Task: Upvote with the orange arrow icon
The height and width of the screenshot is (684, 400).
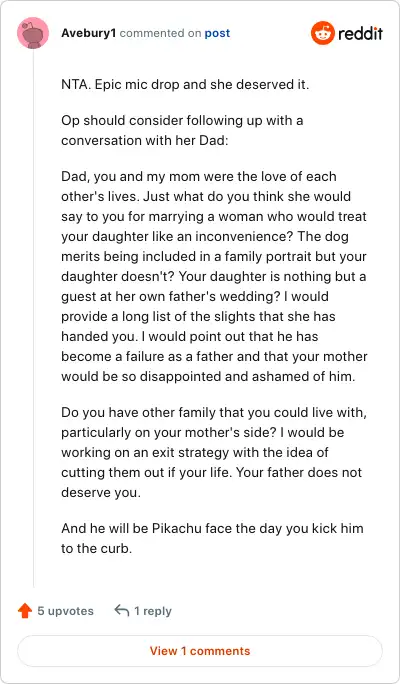Action: coord(25,611)
